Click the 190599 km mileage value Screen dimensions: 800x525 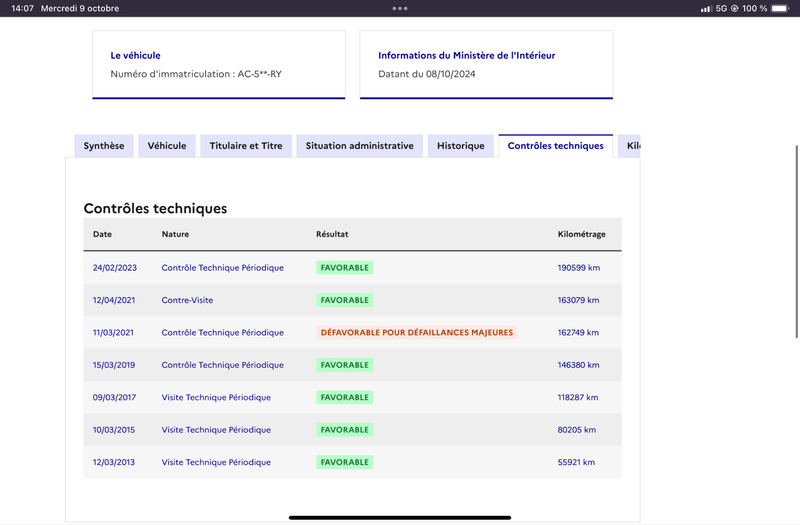[x=579, y=268]
